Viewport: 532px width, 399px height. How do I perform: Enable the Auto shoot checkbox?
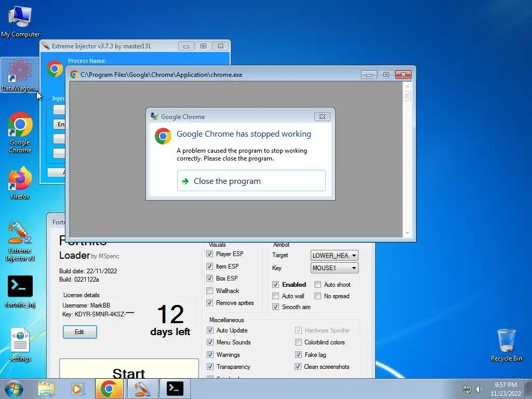[x=317, y=284]
